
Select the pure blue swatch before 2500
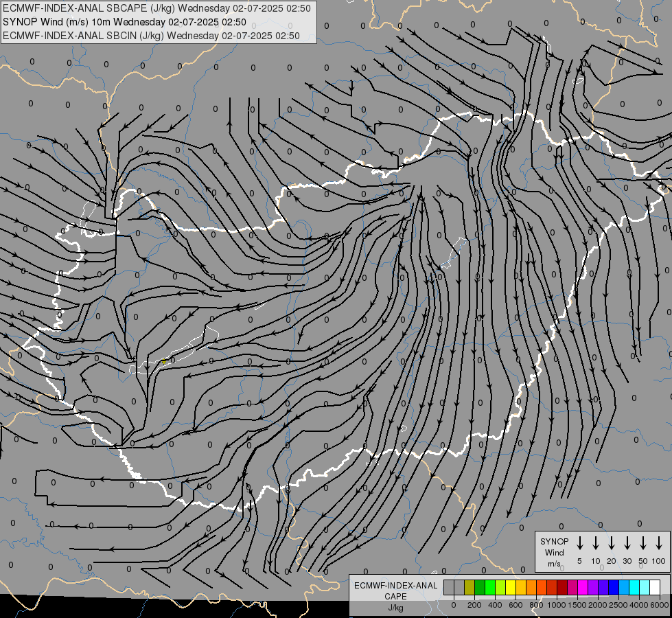pos(614,587)
